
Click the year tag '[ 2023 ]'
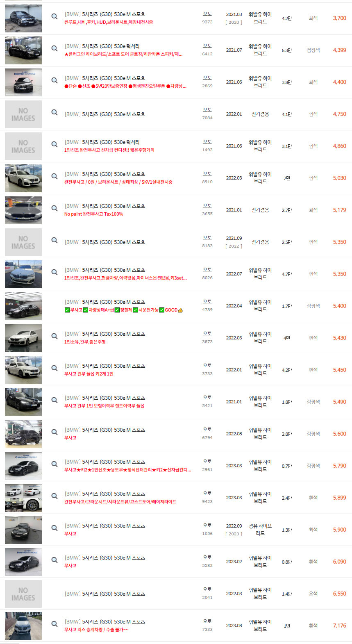234,534
